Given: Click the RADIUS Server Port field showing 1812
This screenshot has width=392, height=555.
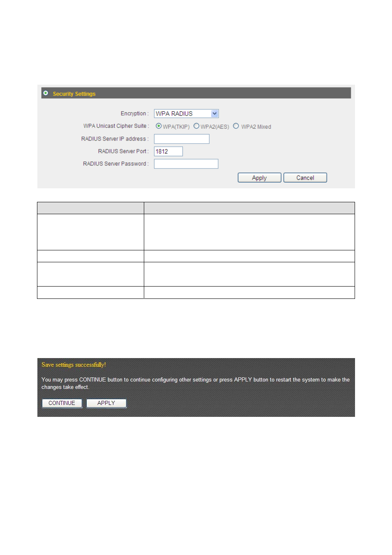Looking at the screenshot, I should click(x=168, y=151).
